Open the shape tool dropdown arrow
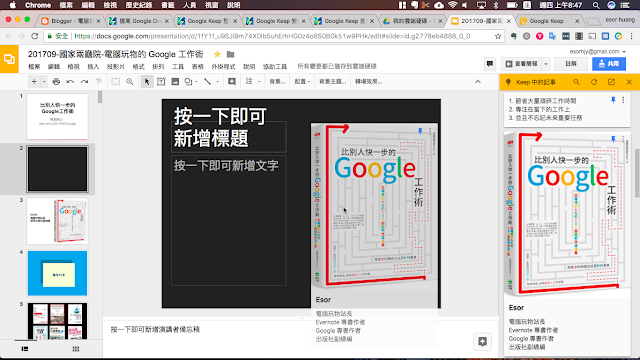 (197, 82)
